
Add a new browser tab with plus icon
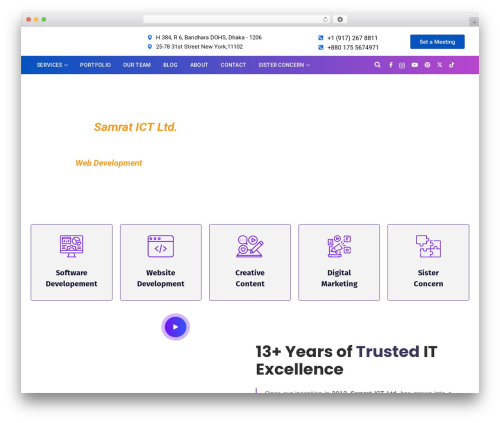tap(474, 22)
